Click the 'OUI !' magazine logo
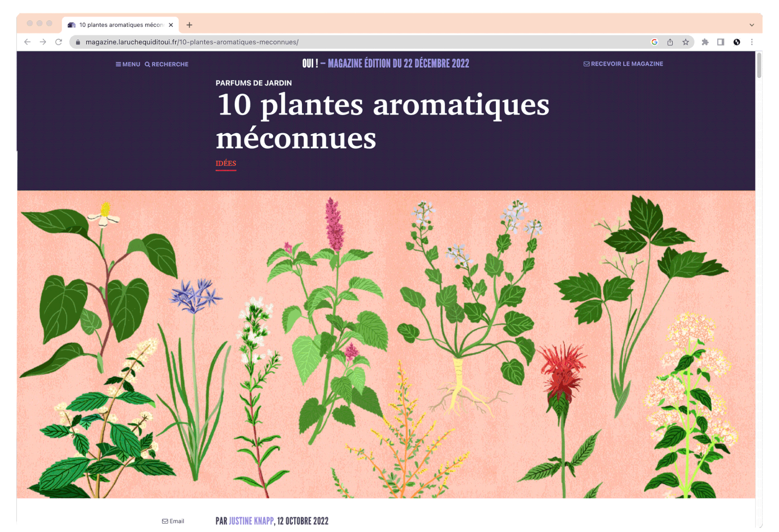The image size is (779, 532). point(310,63)
